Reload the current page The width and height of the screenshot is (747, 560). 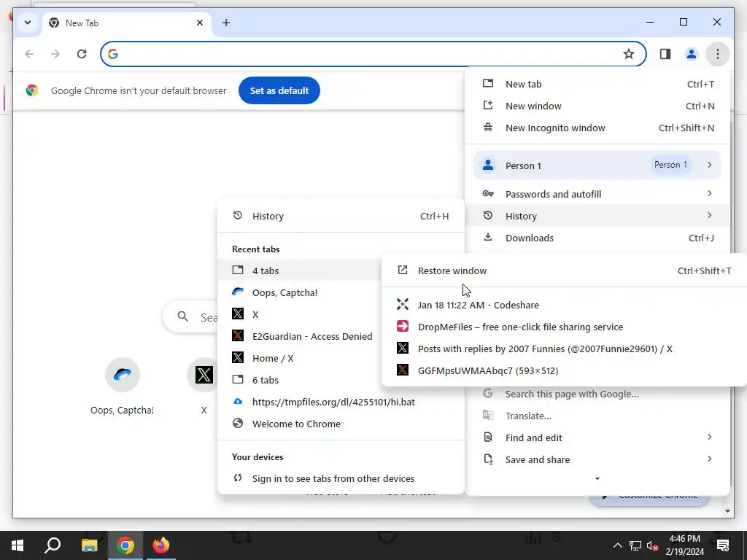(82, 54)
